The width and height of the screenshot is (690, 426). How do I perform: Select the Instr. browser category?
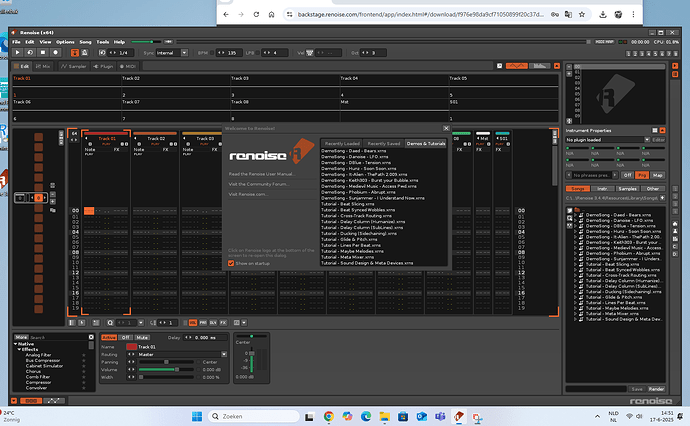[x=602, y=188]
